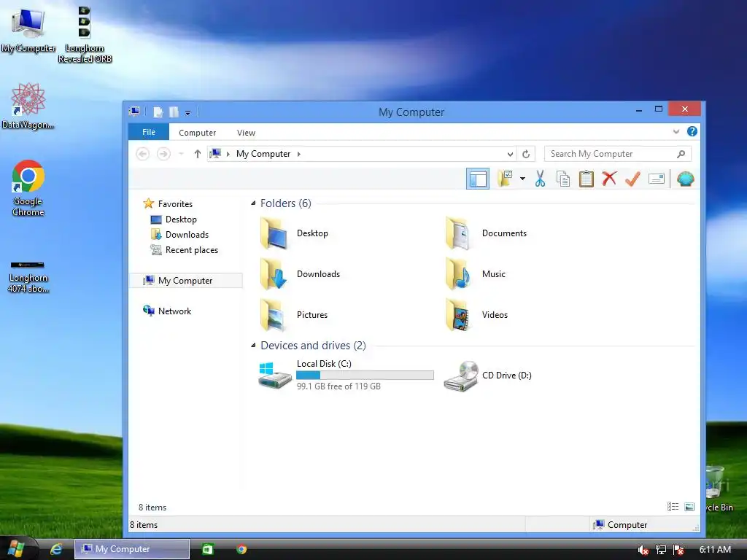The image size is (747, 560).
Task: Click the envelope Email toolbar icon
Action: [657, 179]
